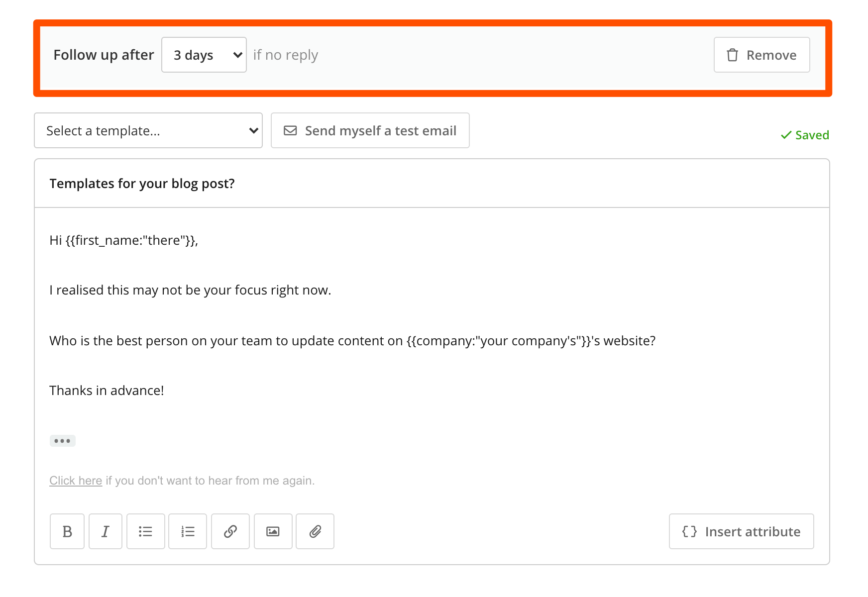The height and width of the screenshot is (597, 868).
Task: Click the curly braces icon on Insert attribute
Action: tap(690, 531)
